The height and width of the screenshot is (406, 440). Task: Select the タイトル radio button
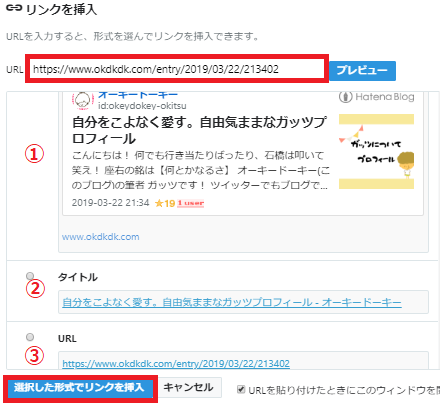coord(30,276)
